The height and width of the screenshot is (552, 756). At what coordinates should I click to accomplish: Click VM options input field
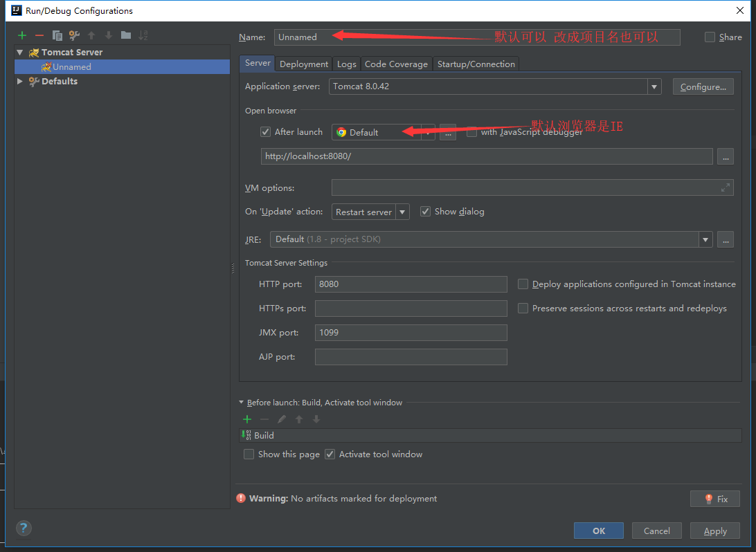click(x=533, y=188)
